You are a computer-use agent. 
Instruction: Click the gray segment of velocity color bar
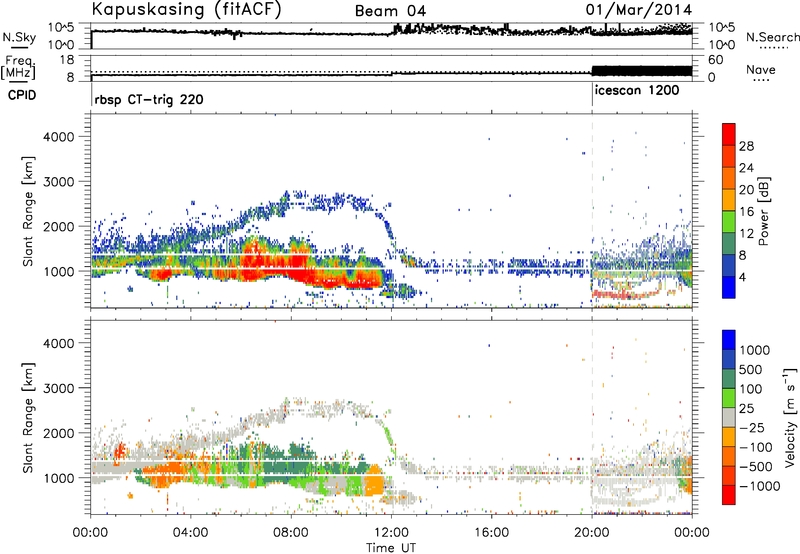729,418
